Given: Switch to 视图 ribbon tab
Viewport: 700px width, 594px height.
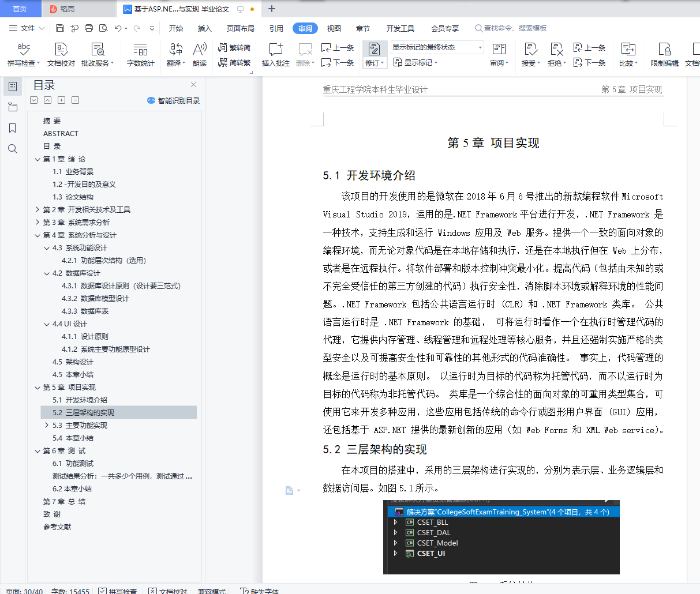Looking at the screenshot, I should coord(334,28).
